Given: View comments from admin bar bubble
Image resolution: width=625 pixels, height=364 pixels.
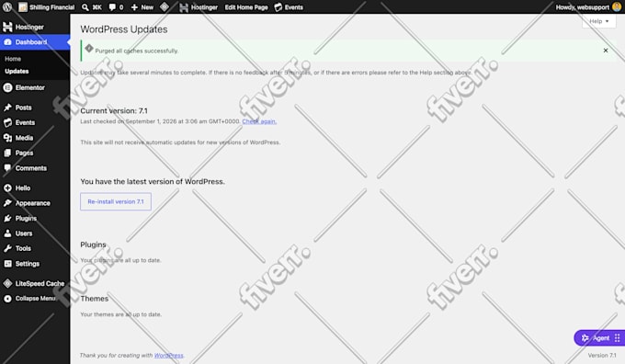Looking at the screenshot, I should point(116,7).
